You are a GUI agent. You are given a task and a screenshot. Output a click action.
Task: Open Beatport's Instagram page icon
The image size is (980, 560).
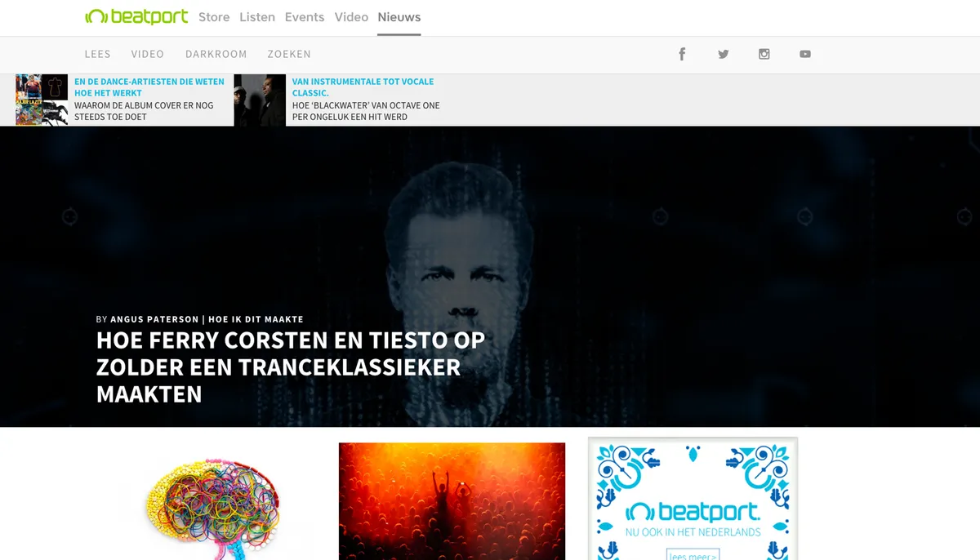[764, 54]
